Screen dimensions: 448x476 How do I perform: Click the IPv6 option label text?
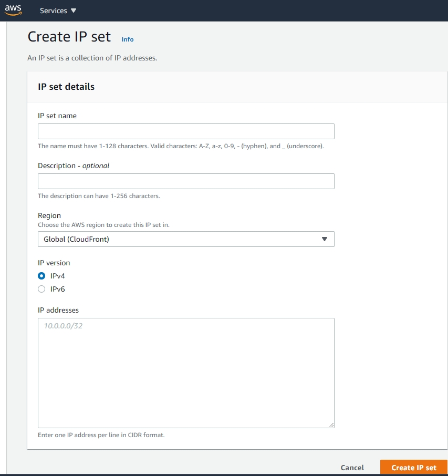58,289
